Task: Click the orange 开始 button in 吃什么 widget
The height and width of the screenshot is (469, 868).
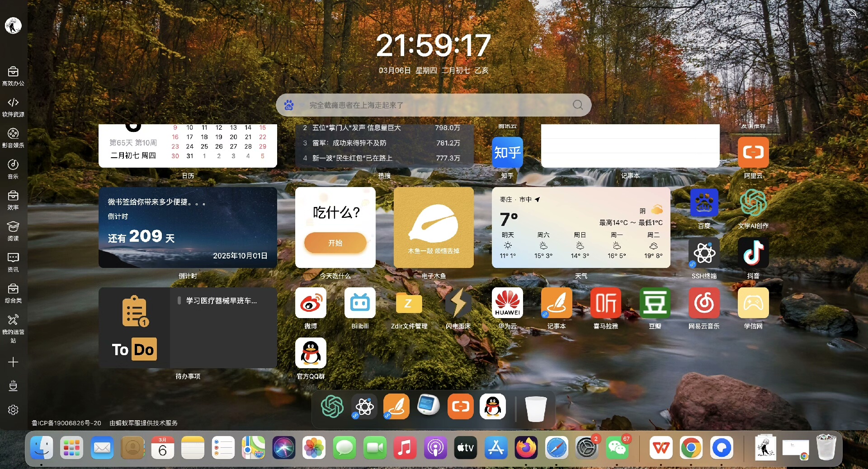Action: point(335,243)
